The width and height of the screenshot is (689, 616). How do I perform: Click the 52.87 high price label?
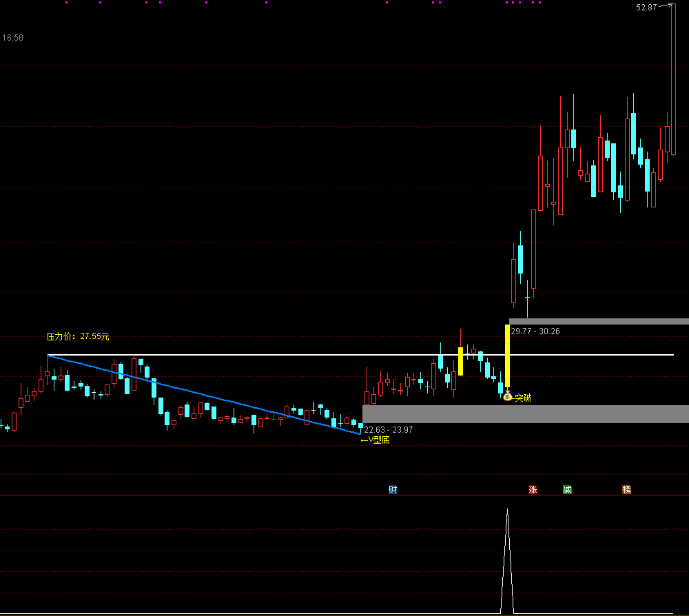pyautogui.click(x=646, y=8)
